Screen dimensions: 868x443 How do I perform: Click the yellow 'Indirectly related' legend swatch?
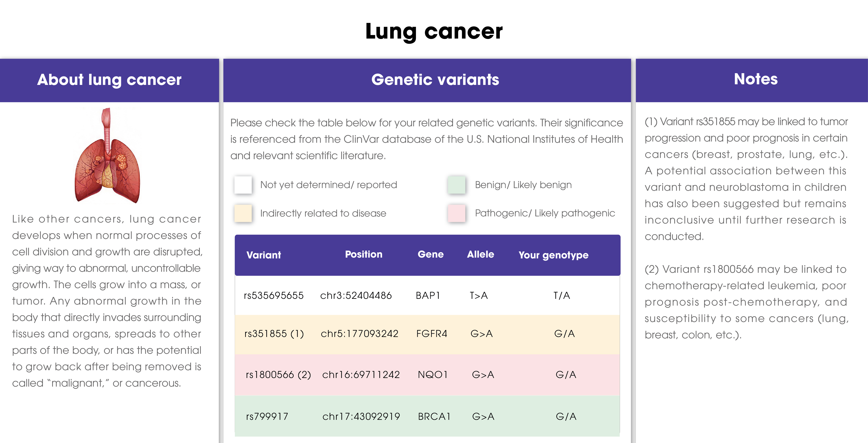[x=243, y=213]
